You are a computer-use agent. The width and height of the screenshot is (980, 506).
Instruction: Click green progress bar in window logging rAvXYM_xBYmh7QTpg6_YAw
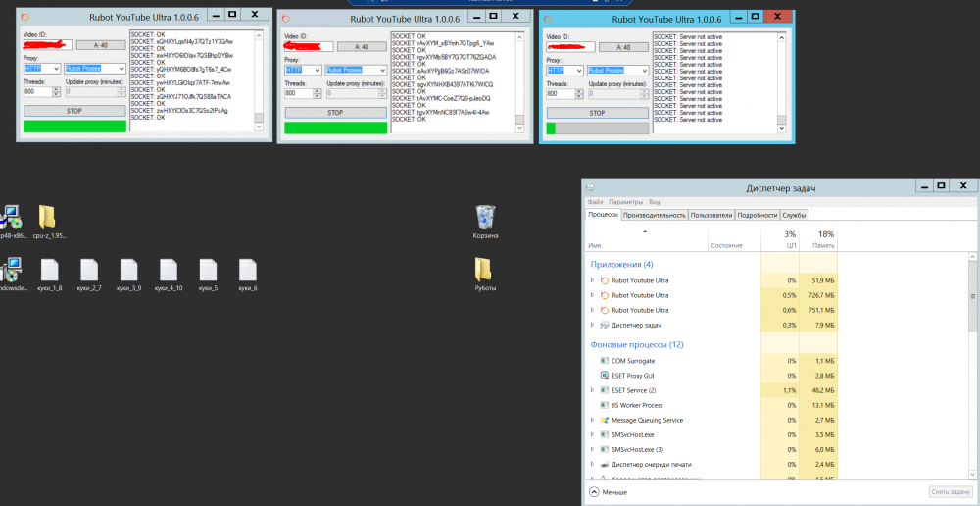click(335, 127)
